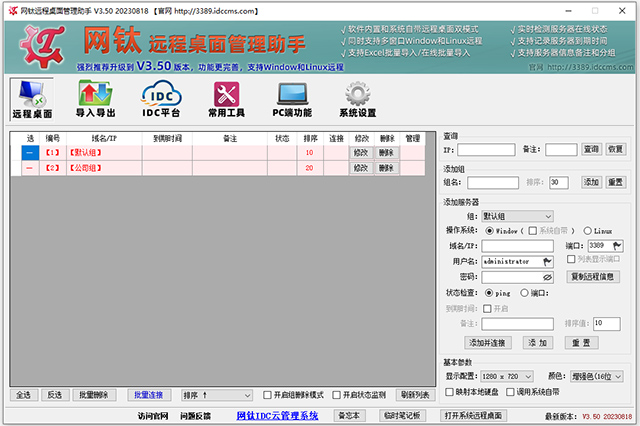Click 批量连接 button
The image size is (640, 426).
(x=149, y=395)
